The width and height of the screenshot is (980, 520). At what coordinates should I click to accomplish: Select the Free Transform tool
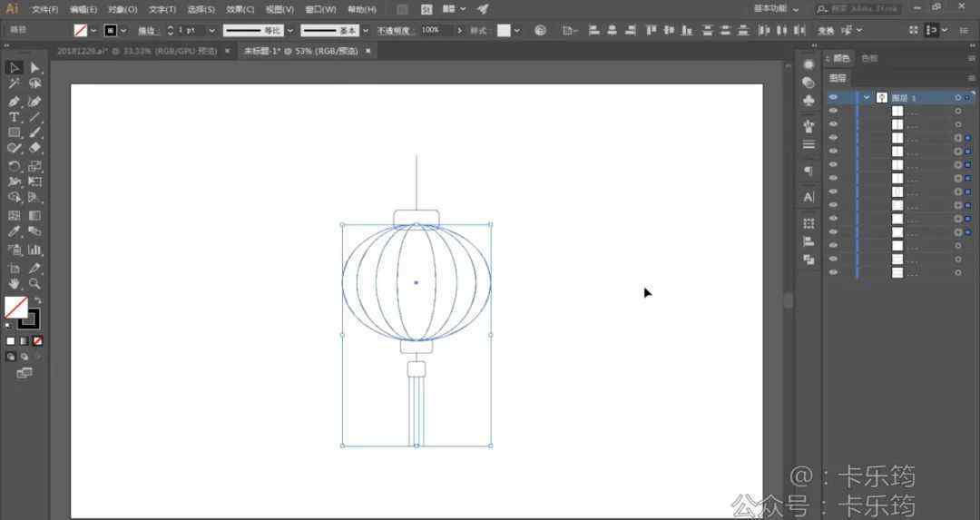click(x=35, y=182)
